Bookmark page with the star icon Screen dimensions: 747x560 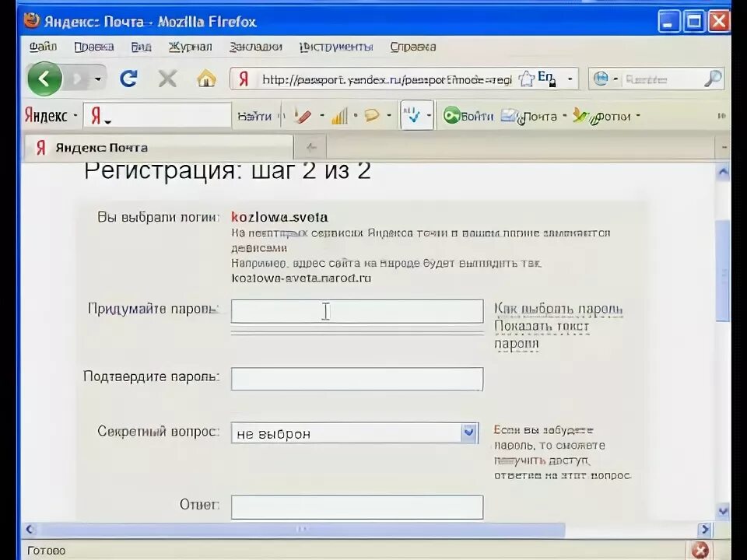point(527,79)
